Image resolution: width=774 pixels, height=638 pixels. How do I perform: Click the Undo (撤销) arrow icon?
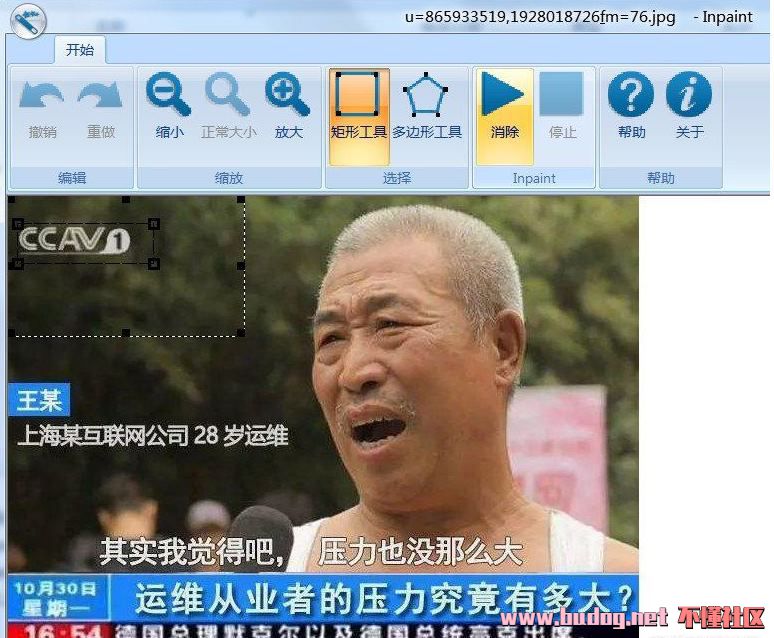click(x=42, y=99)
